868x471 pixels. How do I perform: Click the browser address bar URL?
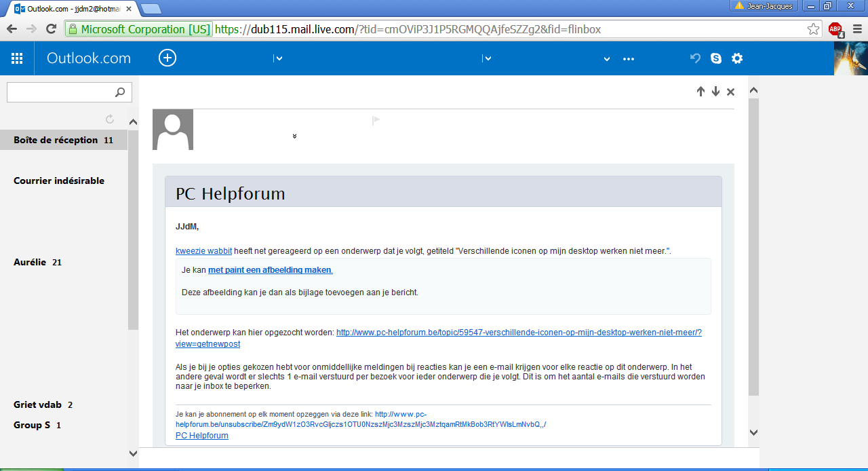(408, 29)
